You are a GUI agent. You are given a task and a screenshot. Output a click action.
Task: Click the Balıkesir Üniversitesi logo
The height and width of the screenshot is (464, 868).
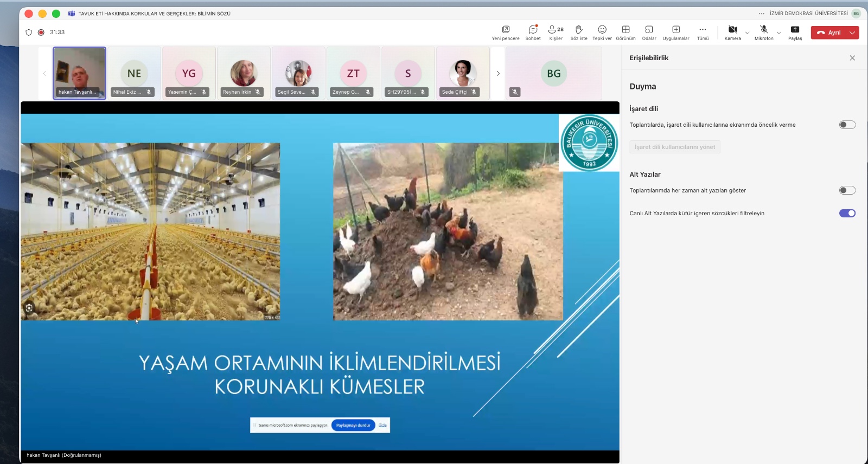click(x=589, y=143)
